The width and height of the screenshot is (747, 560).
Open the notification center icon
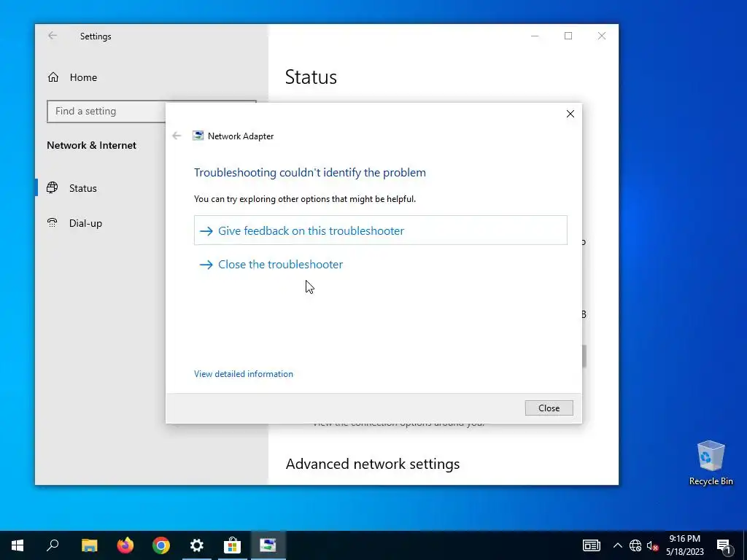coord(724,546)
